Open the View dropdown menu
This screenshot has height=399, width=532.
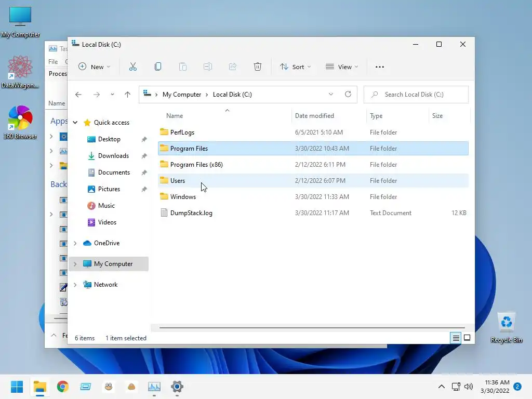342,67
